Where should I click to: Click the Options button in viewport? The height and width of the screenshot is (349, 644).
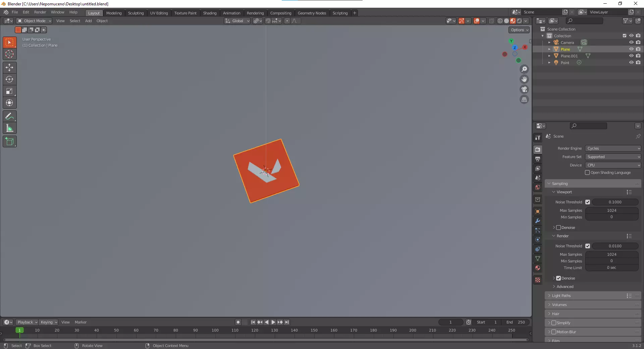point(519,30)
